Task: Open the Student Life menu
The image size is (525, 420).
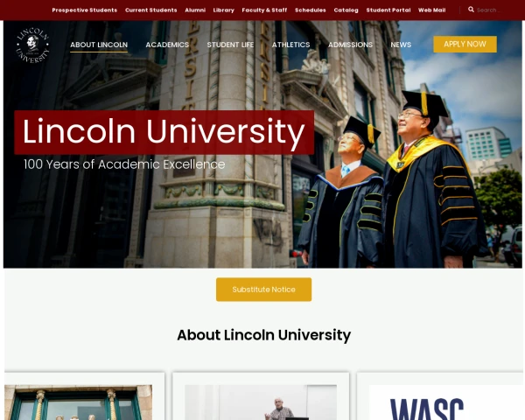Action: click(230, 45)
